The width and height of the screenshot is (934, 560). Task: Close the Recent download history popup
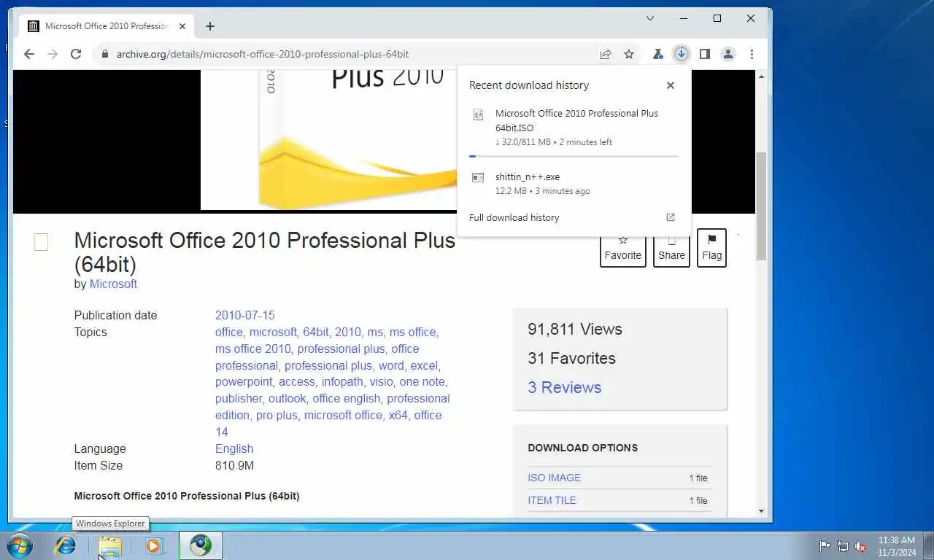point(671,85)
